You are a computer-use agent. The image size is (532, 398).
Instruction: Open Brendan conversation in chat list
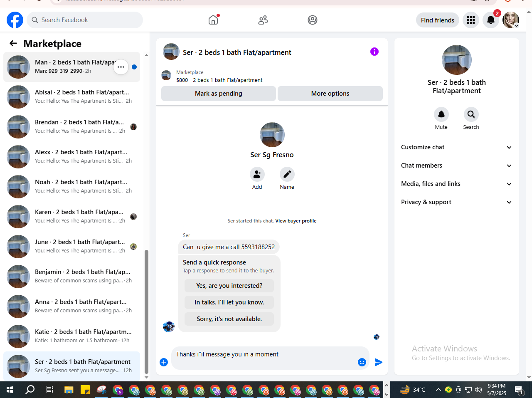pos(71,127)
